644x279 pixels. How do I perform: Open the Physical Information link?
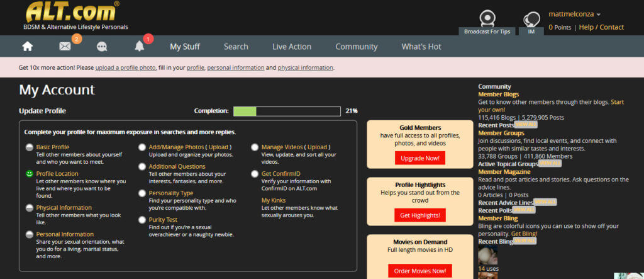(x=64, y=208)
